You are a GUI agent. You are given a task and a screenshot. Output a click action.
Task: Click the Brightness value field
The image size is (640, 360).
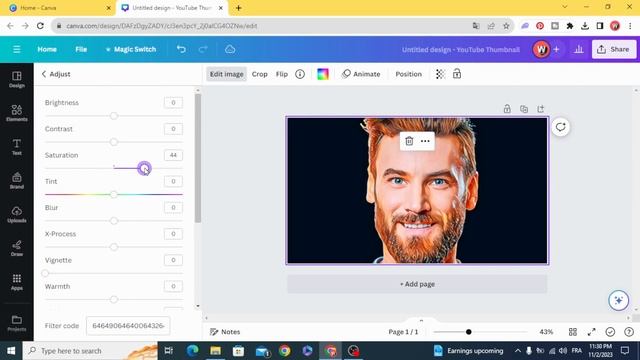click(x=173, y=102)
